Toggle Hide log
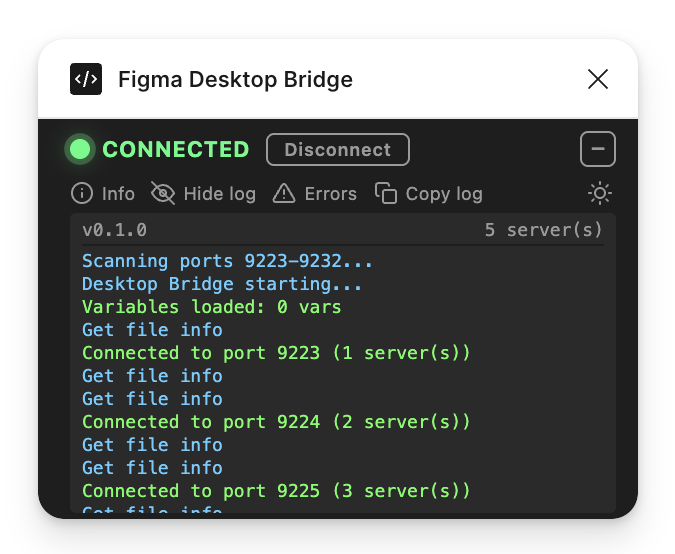This screenshot has height=554, width=675. click(204, 193)
